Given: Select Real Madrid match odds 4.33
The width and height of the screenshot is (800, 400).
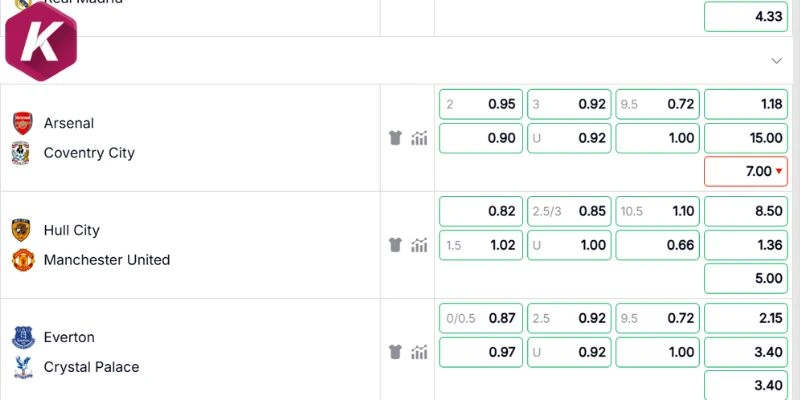Looking at the screenshot, I should [x=746, y=17].
